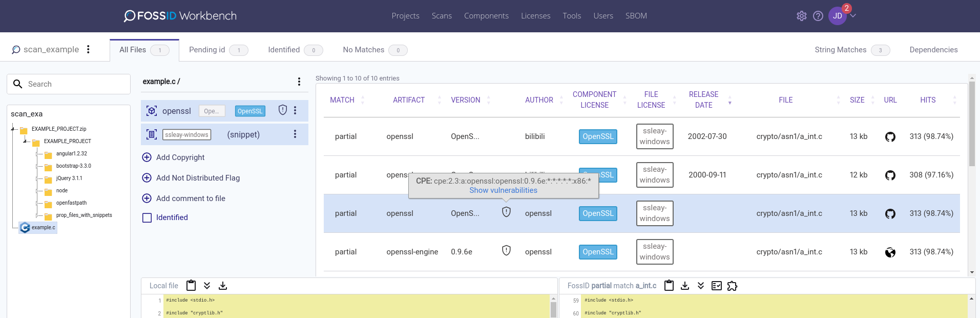Click the blue OpenSSL license tag beside openssl
This screenshot has width=980, height=318.
coord(250,111)
